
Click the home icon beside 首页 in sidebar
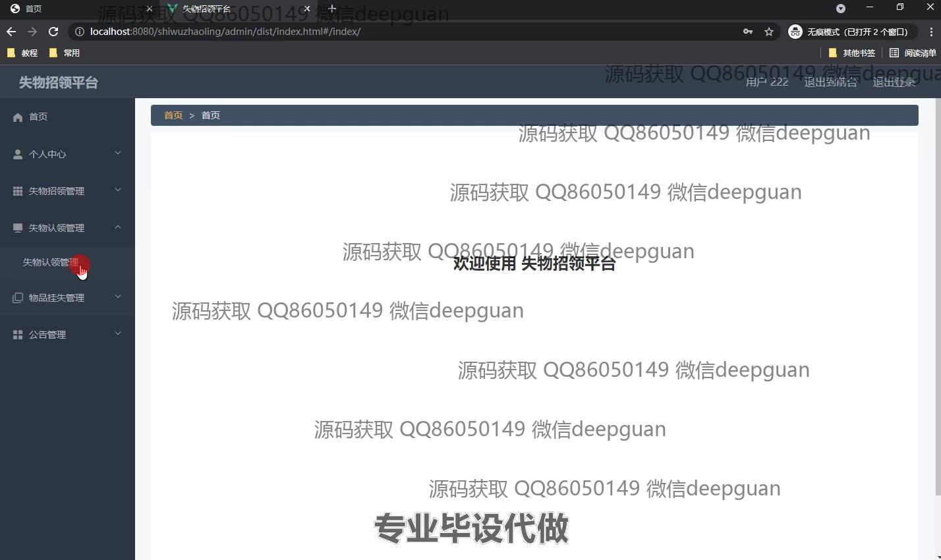click(x=18, y=117)
